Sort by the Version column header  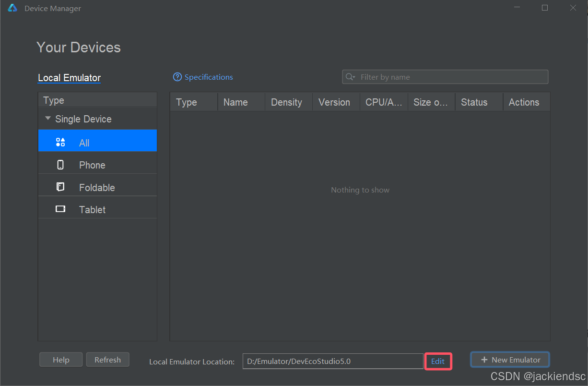(336, 102)
